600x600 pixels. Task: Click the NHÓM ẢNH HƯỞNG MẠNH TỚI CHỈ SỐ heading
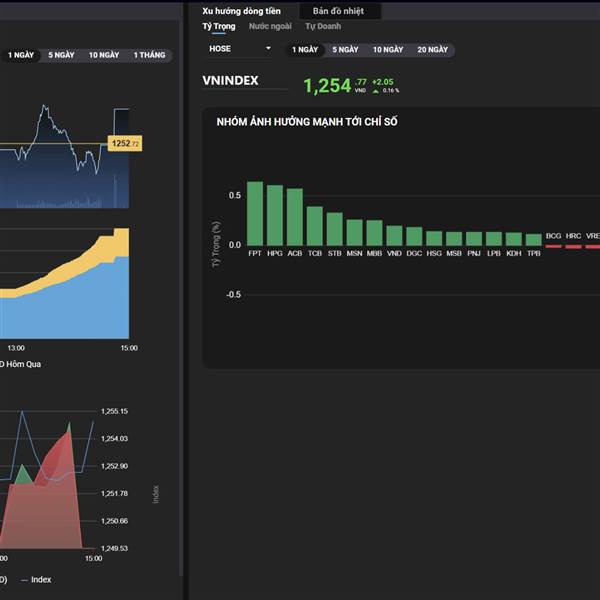[x=307, y=122]
